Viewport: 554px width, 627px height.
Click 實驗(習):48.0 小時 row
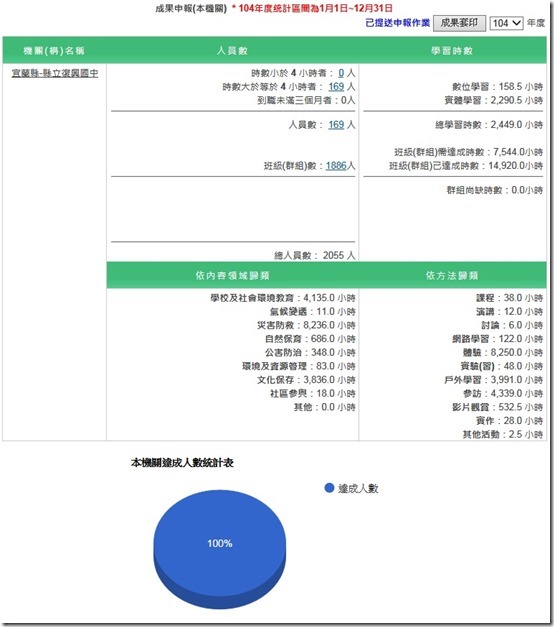click(x=502, y=366)
